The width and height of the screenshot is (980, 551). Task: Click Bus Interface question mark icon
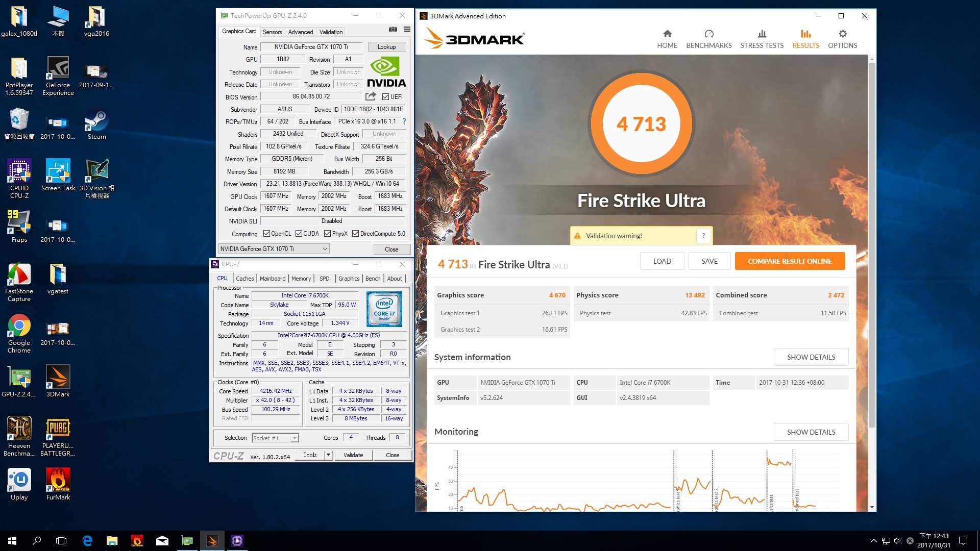pos(404,121)
